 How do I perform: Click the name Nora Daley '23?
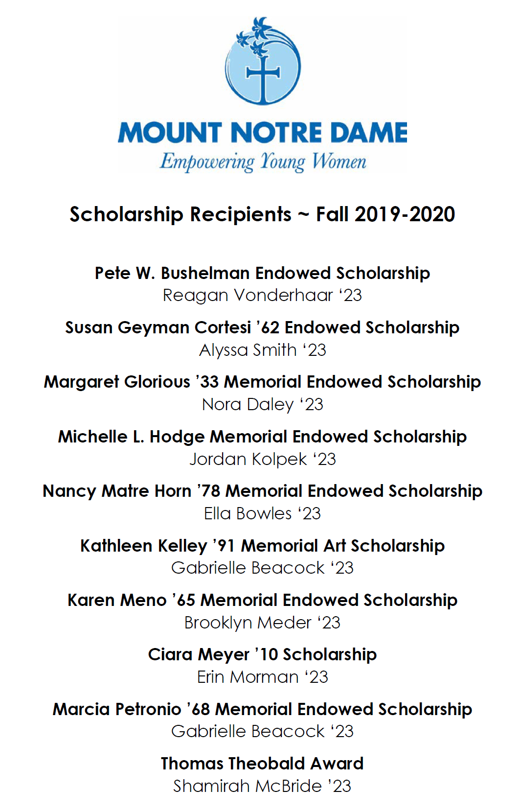pyautogui.click(x=262, y=405)
